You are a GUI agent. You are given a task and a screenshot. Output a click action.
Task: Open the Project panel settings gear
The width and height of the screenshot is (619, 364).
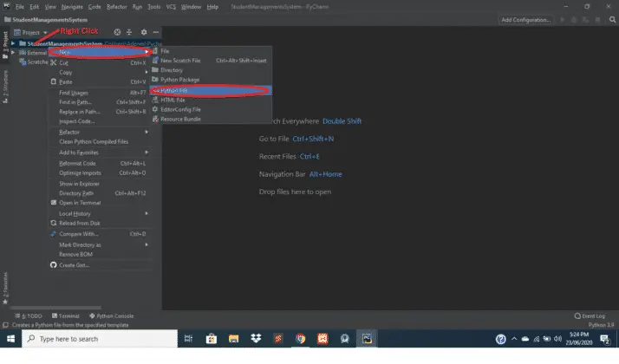pos(144,32)
